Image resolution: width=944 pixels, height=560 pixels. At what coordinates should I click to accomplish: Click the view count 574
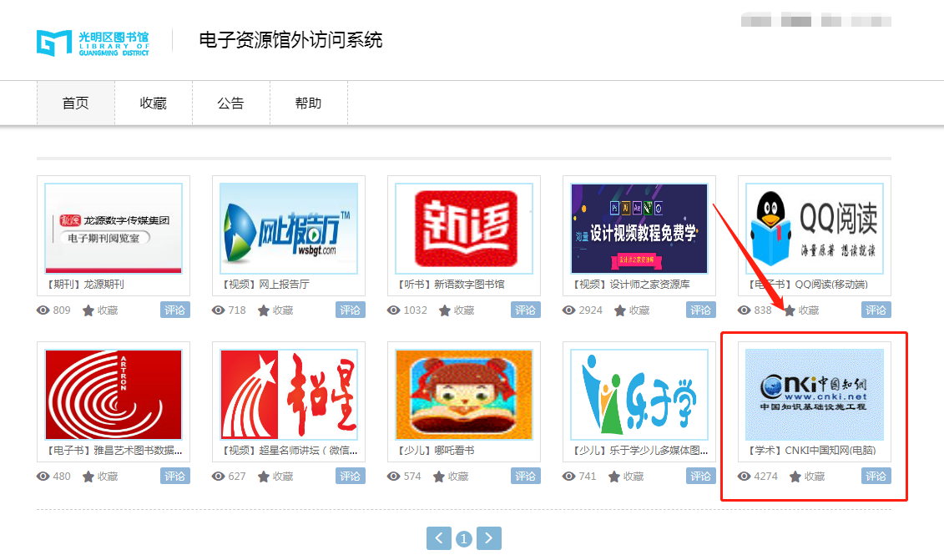point(412,477)
